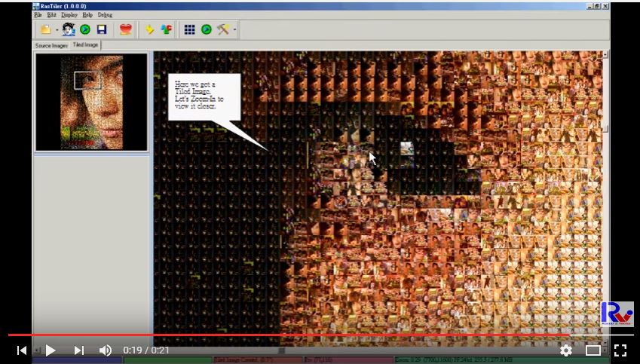Viewport: 640px width, 364px height.
Task: Open the Help menu
Action: coord(87,14)
